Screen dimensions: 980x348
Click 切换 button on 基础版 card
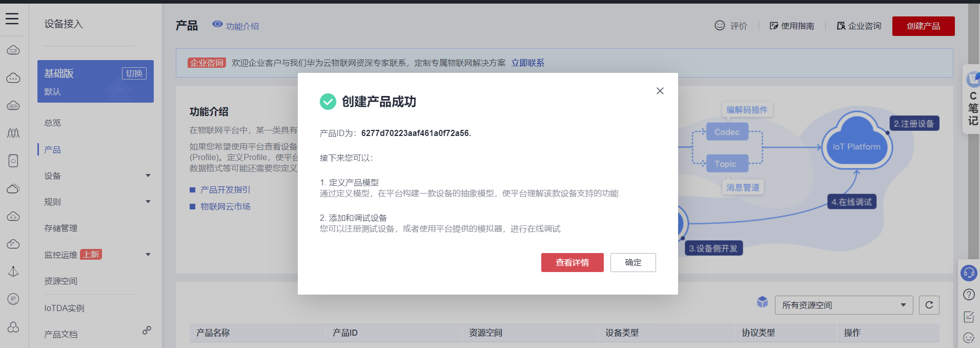[134, 73]
